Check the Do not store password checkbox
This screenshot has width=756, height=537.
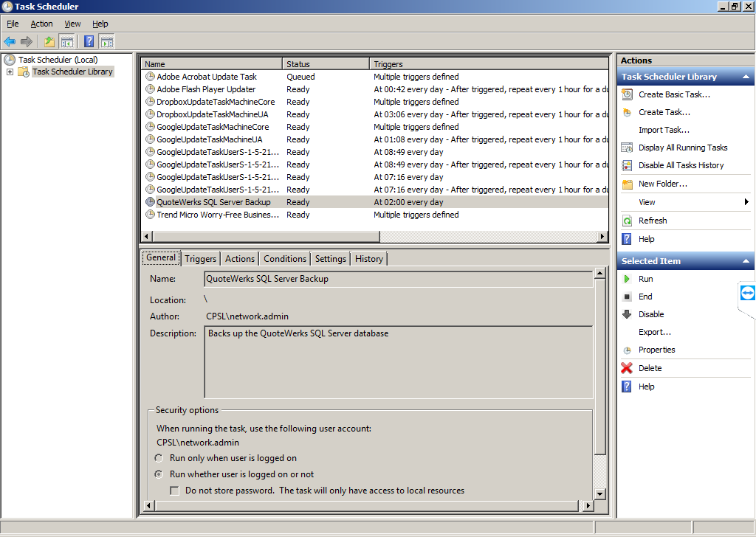174,491
